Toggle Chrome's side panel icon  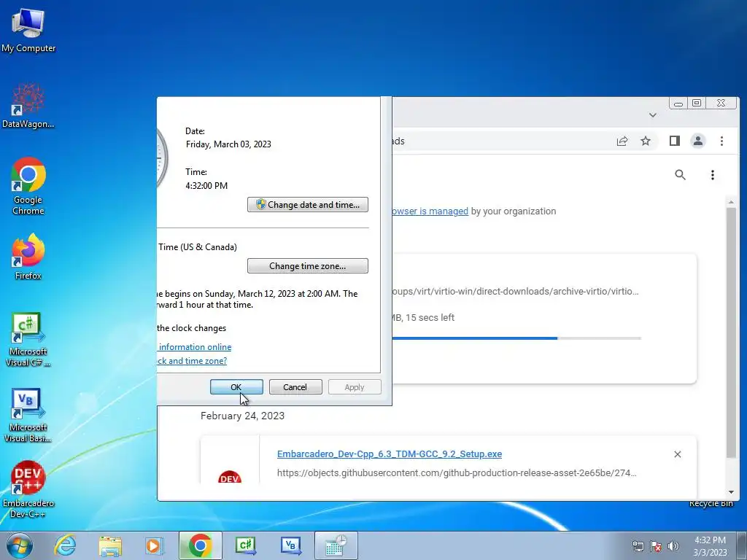point(675,141)
